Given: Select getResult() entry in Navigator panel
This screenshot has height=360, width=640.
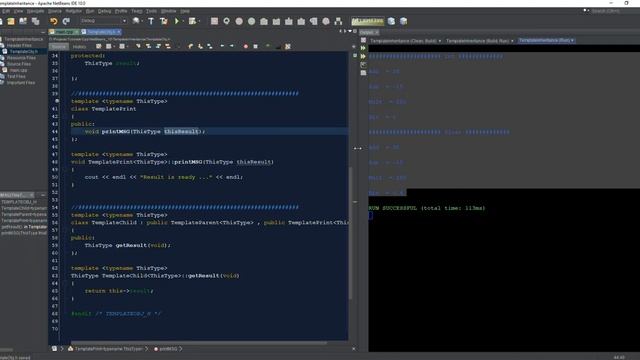Looking at the screenshot, I should tap(24, 227).
